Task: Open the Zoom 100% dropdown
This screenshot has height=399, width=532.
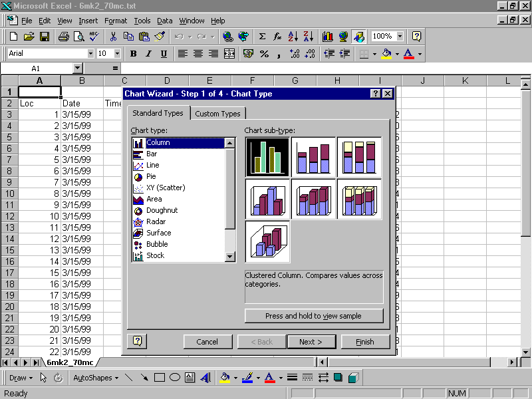Action: [400, 37]
